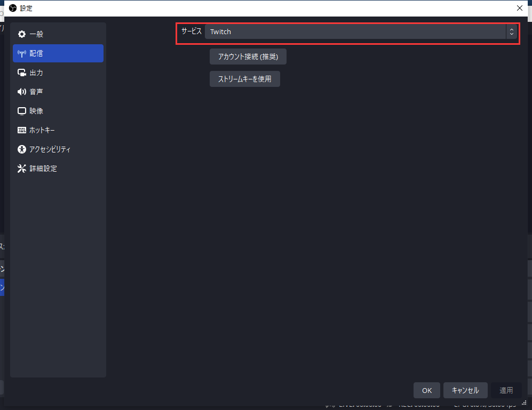Screen dimensions: 532x410
Task: Select the 詳細設定 tab label
Action: click(x=43, y=168)
